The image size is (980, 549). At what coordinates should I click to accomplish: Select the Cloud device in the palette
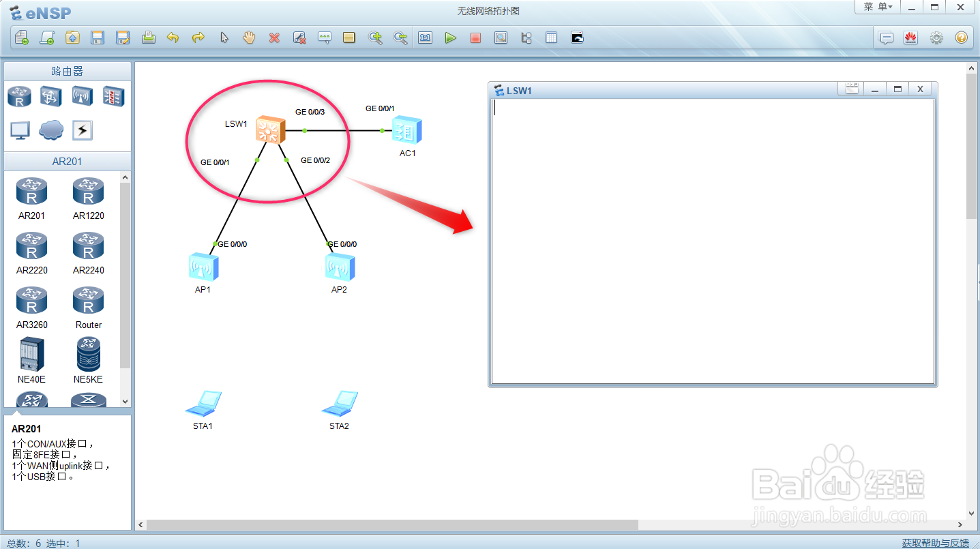coord(50,130)
